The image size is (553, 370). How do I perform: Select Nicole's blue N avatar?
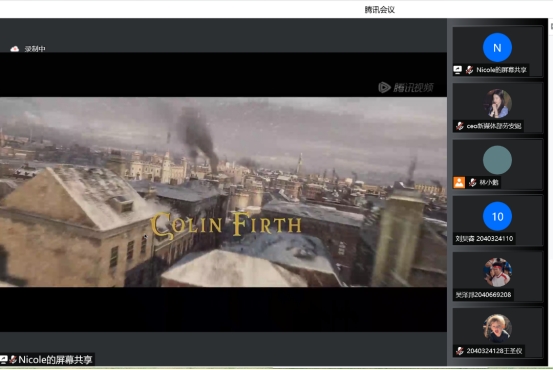pyautogui.click(x=497, y=48)
